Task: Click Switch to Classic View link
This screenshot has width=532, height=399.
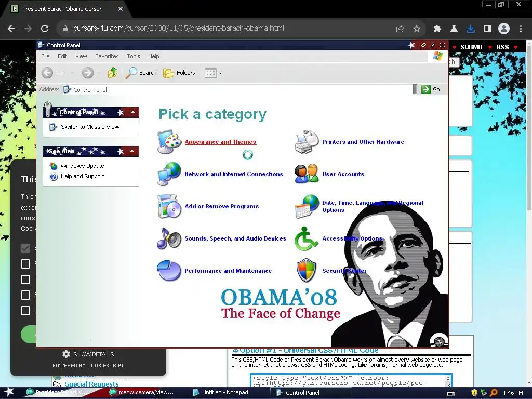Action: click(90, 127)
